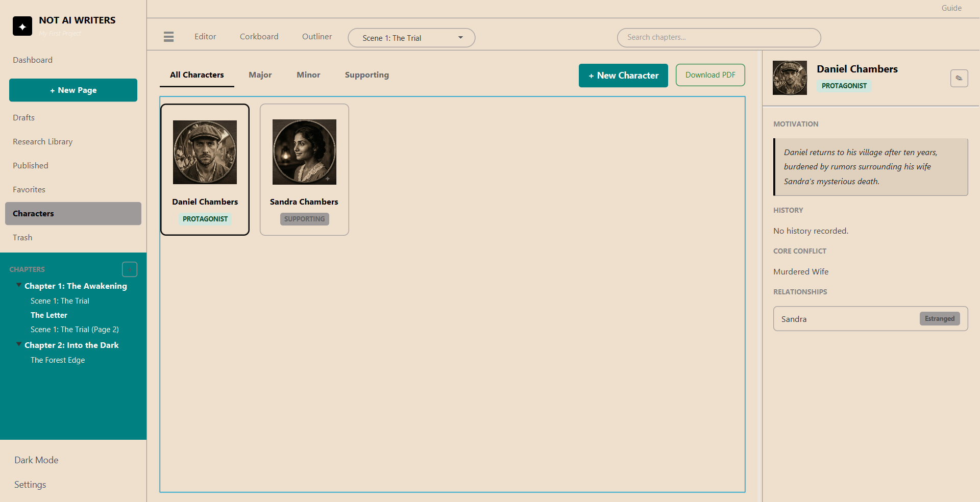The width and height of the screenshot is (980, 502).
Task: Click the Daniel Chambers detail panel title
Action: [857, 69]
